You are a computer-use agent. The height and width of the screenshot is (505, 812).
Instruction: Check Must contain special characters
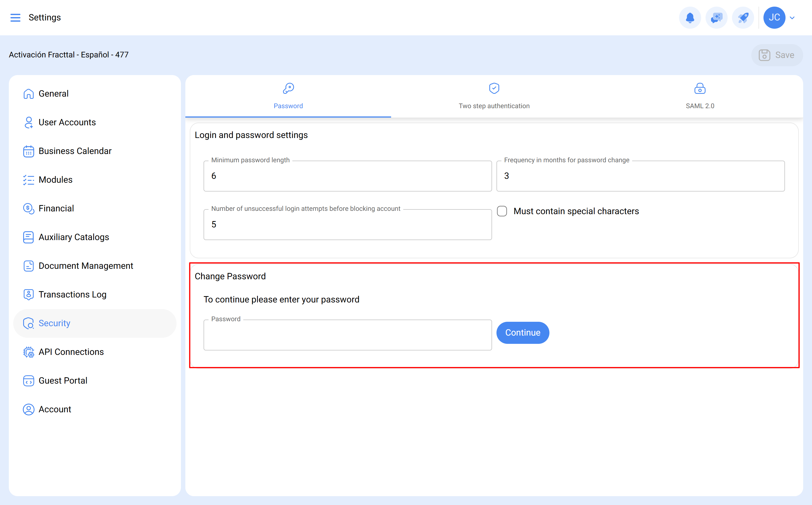[x=502, y=211]
